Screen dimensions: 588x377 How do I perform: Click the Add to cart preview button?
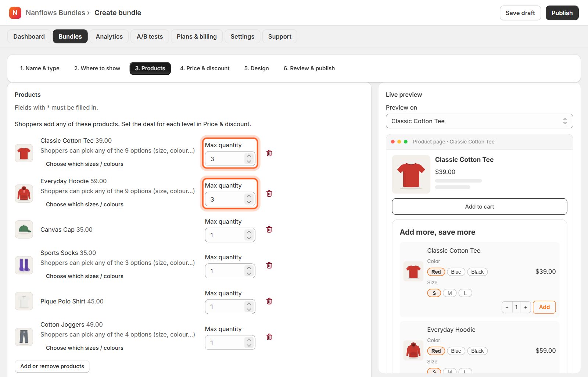tap(479, 207)
